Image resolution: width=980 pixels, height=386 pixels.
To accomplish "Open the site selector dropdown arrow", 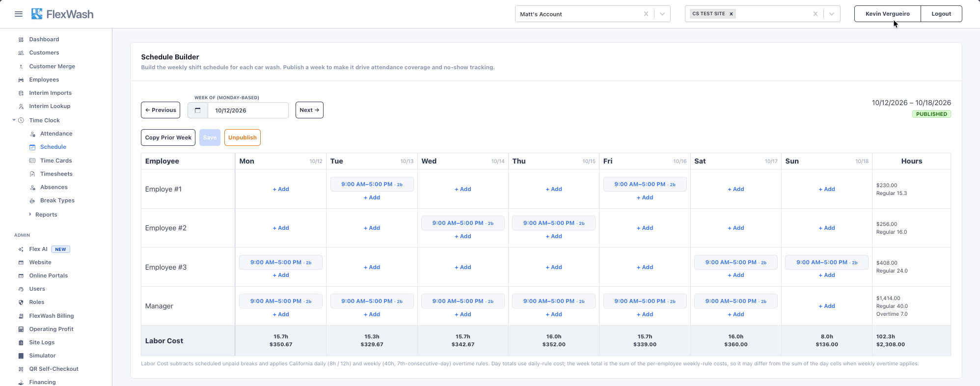I will pos(832,14).
